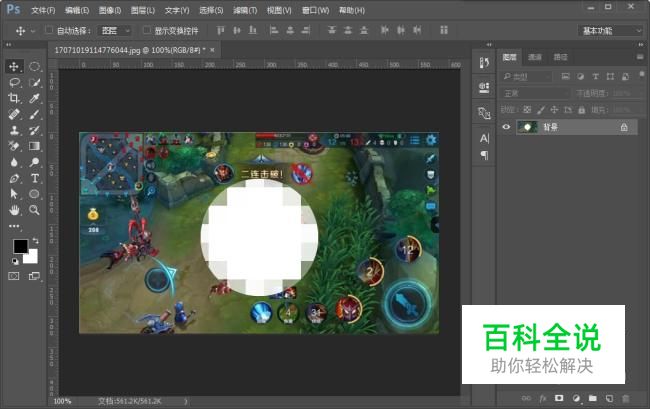Select the Gradient tool

tap(34, 146)
